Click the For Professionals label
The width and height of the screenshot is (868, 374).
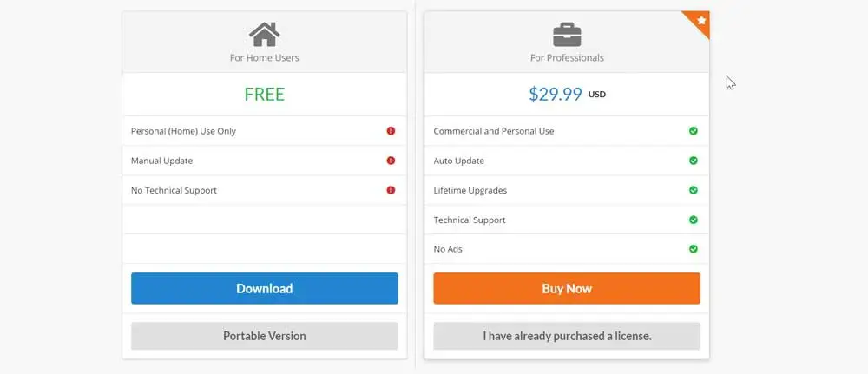567,58
